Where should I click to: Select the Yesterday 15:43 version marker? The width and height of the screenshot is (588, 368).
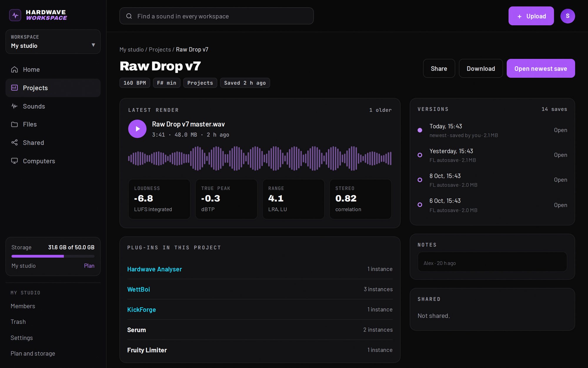420,155
